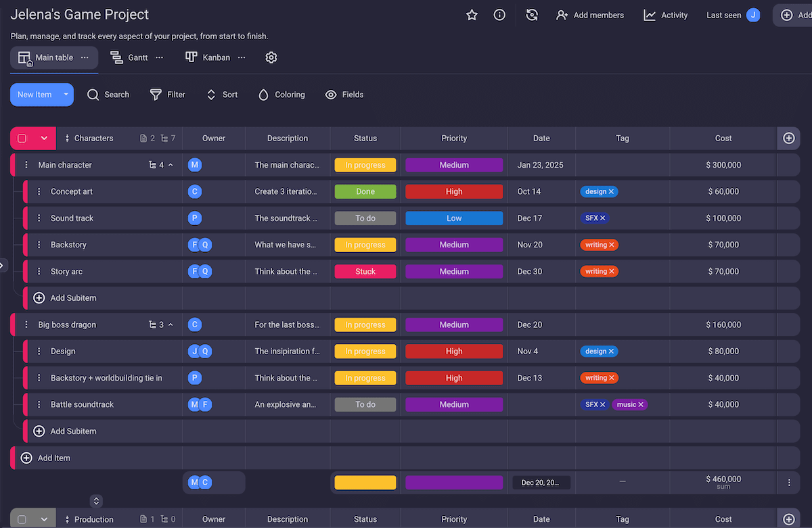Viewport: 812px width, 528px height.
Task: Check the Production group selection box
Action: [21, 519]
